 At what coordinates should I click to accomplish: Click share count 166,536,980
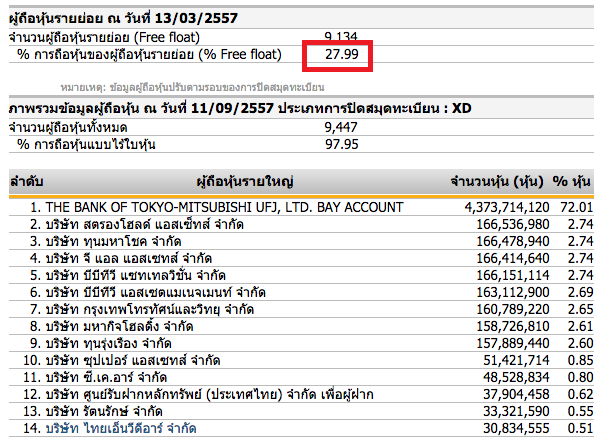coord(512,224)
